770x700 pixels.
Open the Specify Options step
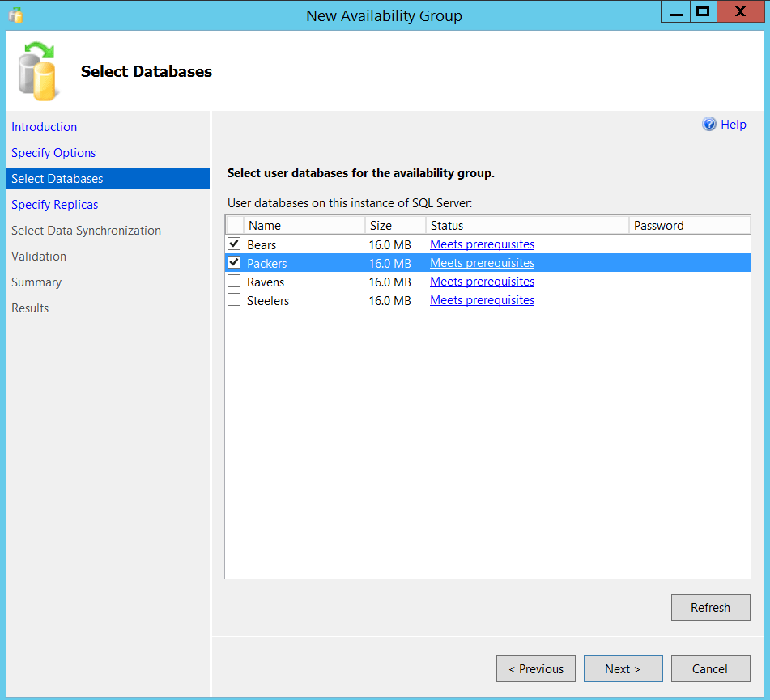coord(53,152)
